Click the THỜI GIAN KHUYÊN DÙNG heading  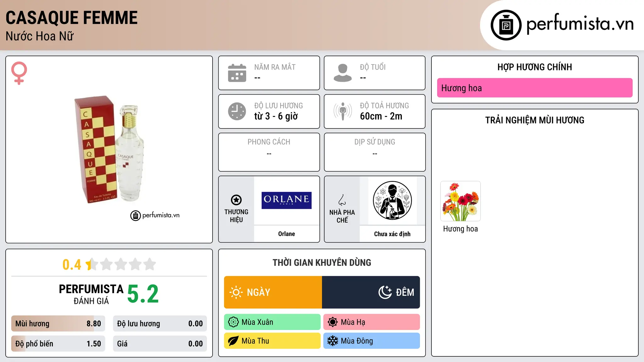(322, 262)
